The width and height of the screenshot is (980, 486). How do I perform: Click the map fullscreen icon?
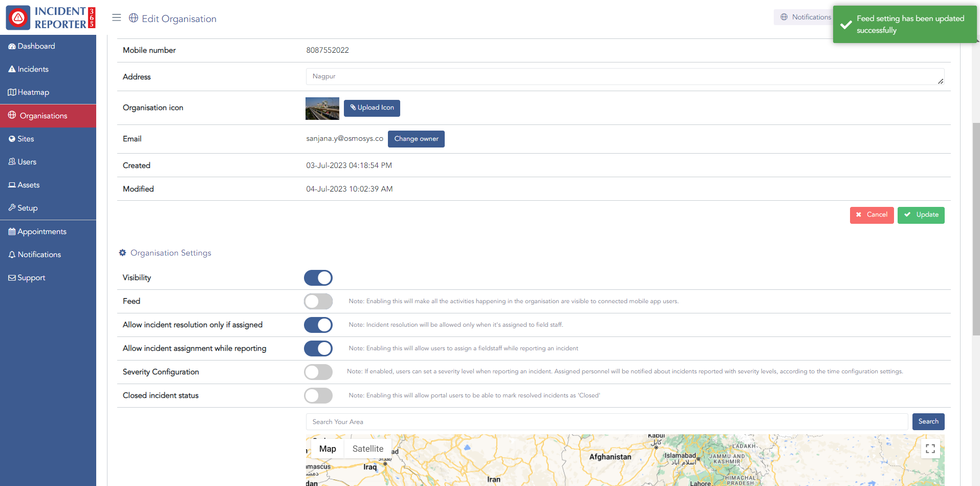pyautogui.click(x=930, y=449)
